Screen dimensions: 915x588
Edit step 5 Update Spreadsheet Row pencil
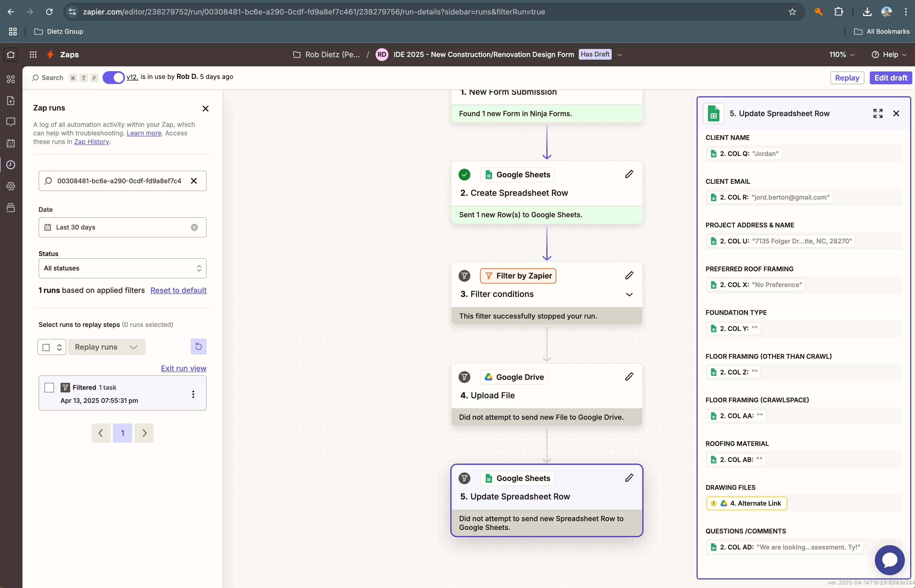pos(629,478)
